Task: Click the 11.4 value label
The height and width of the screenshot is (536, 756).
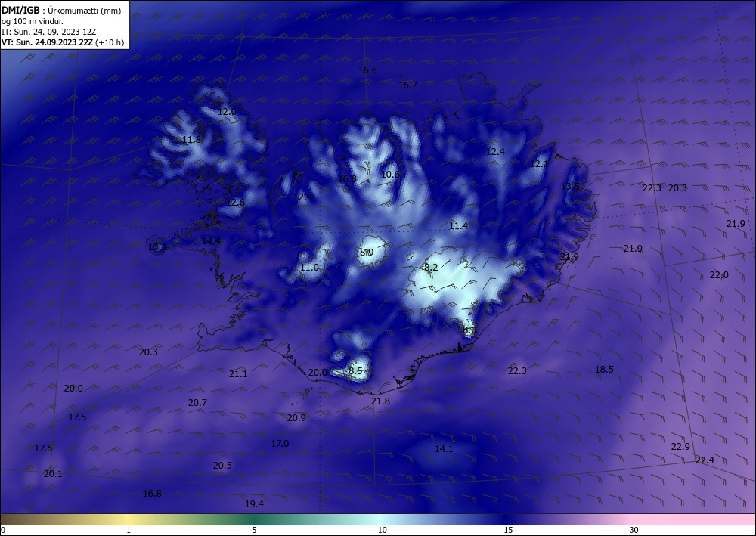Action: (x=458, y=225)
